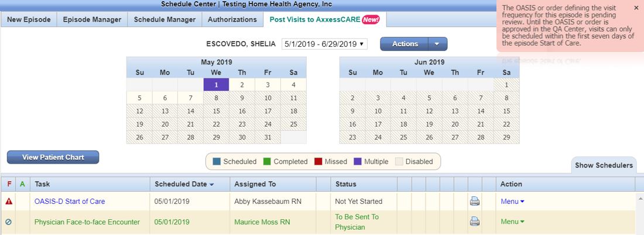
Task: Switch to the Episode Manager tab
Action: pyautogui.click(x=92, y=19)
